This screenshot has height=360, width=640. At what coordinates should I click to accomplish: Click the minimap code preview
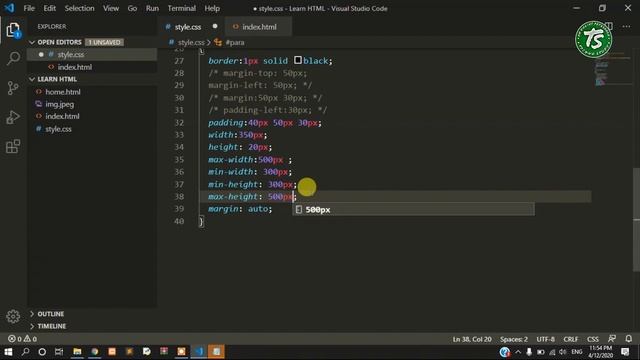(612, 69)
